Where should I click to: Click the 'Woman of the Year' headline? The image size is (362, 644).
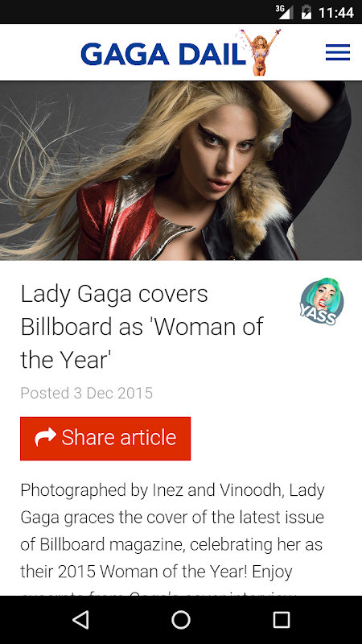(142, 327)
